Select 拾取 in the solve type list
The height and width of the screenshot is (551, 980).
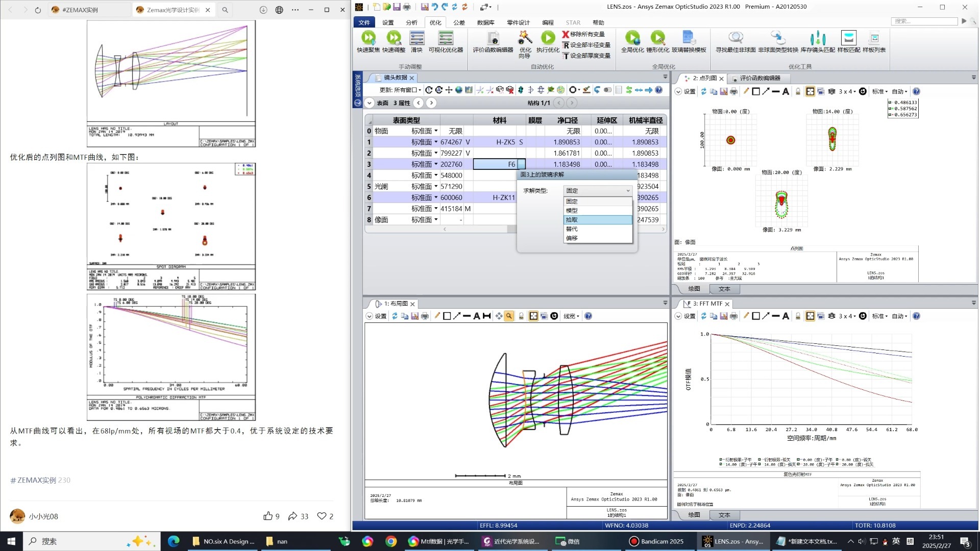[597, 220]
